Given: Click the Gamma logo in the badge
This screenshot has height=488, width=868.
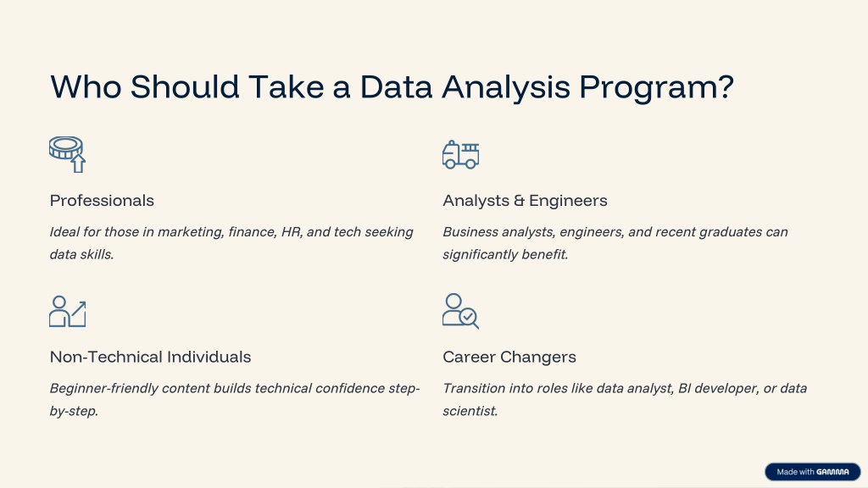Looking at the screenshot, I should point(832,472).
